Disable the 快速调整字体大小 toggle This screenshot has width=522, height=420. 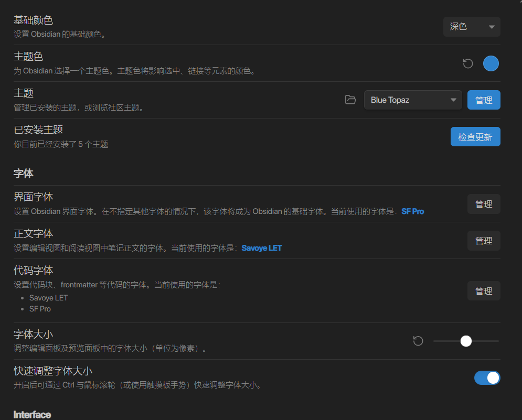tap(487, 378)
